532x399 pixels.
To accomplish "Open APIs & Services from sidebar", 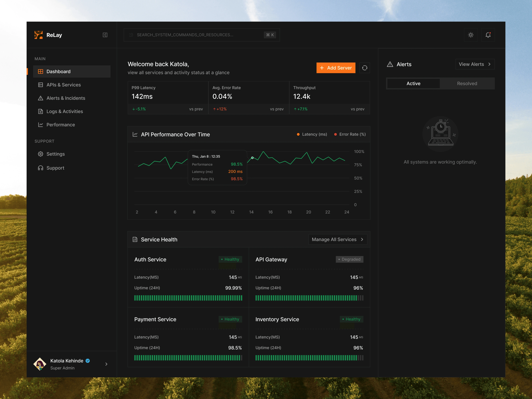I will coord(63,85).
